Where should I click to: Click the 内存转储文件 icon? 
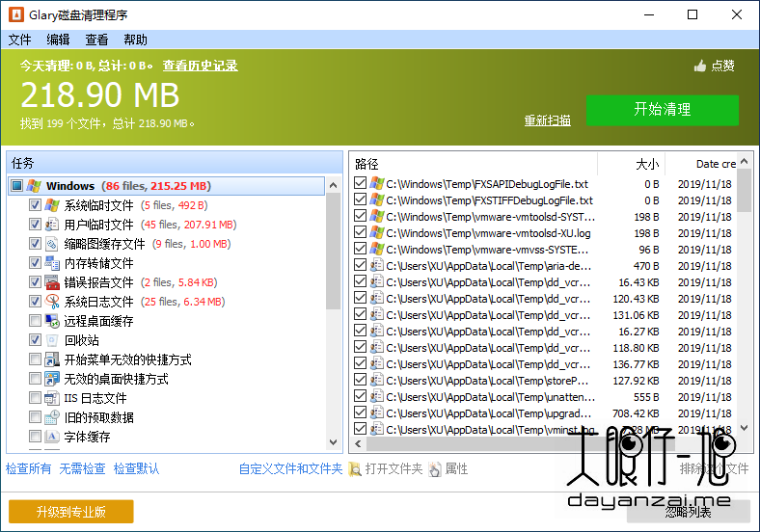[x=52, y=263]
